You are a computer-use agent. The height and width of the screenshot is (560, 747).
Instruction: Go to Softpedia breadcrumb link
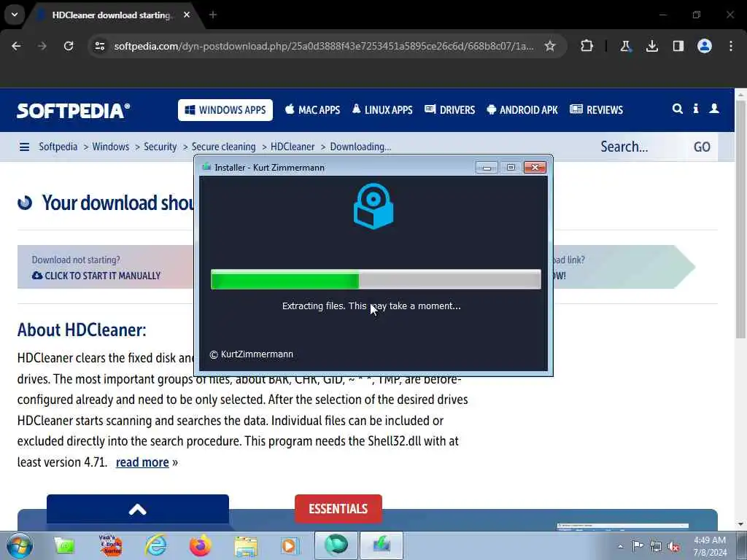click(58, 147)
